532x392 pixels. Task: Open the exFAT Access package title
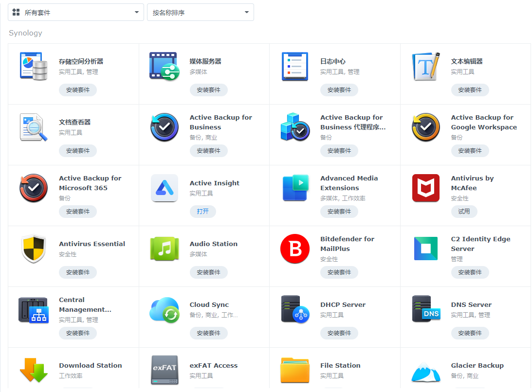click(213, 365)
